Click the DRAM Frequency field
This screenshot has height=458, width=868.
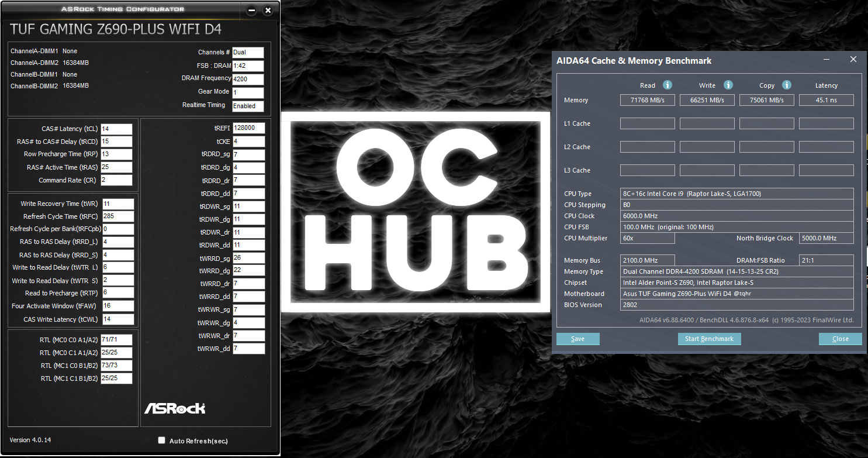pyautogui.click(x=248, y=79)
